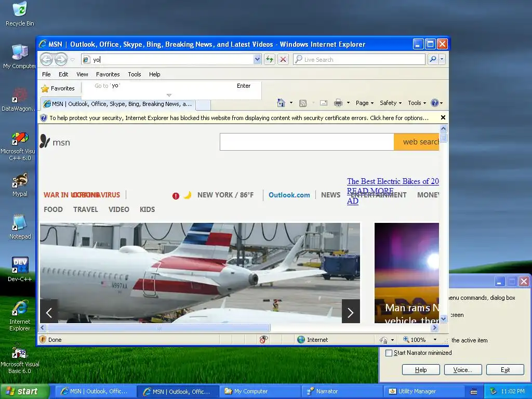Screen dimensions: 532x399
Task: Click the orange web search button
Action: click(416, 142)
